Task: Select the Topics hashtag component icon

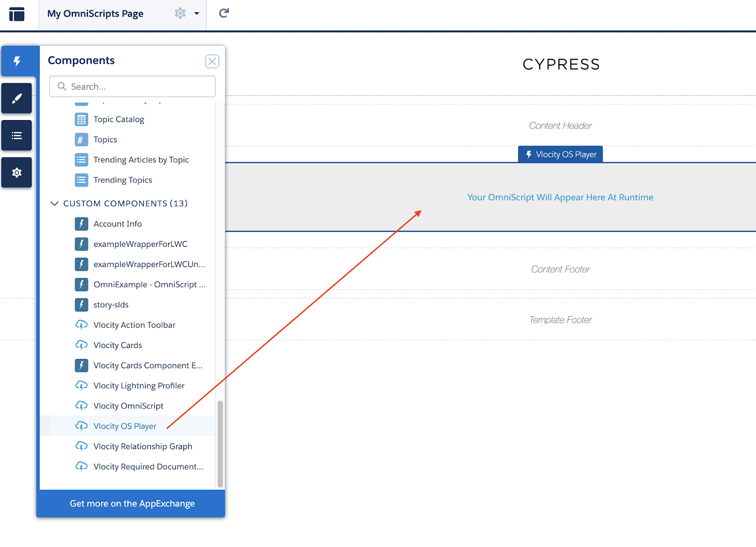Action: (x=81, y=140)
